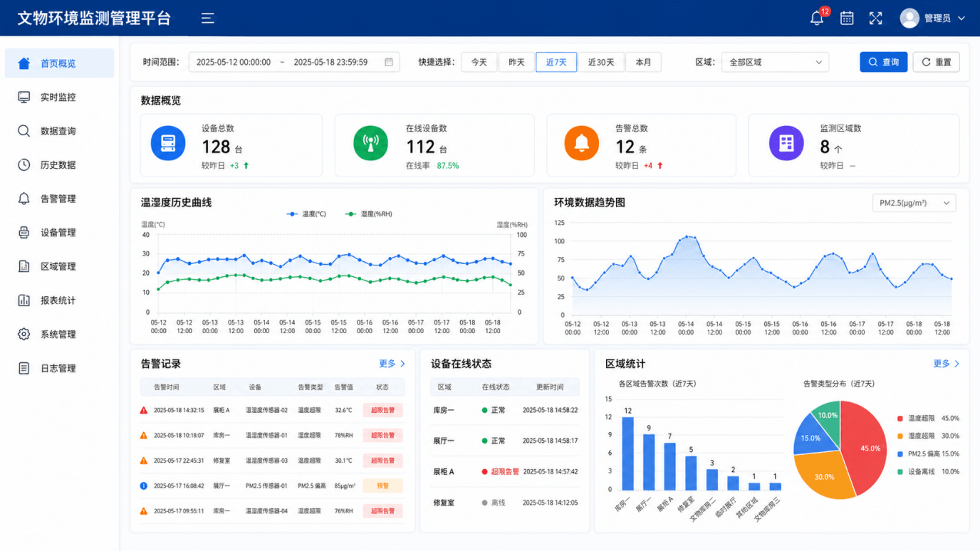Click the green 在线设备数 antenna icon

[x=371, y=143]
